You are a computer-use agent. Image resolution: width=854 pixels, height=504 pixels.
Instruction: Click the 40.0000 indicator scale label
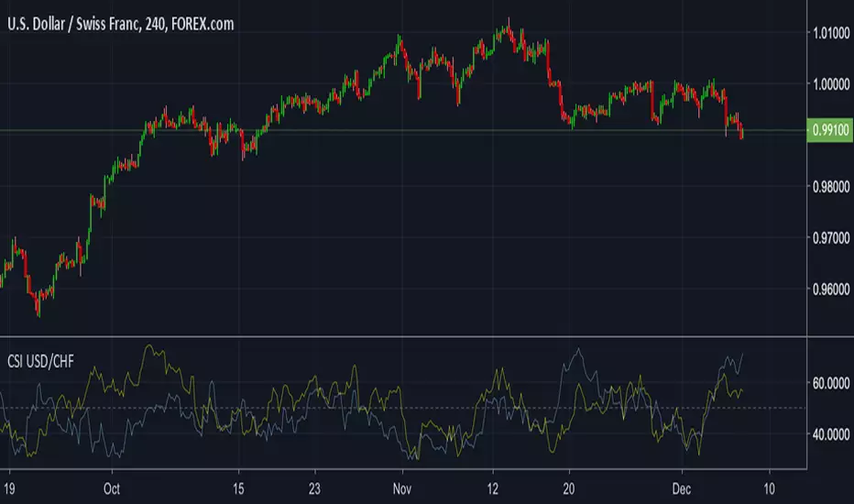(x=830, y=434)
